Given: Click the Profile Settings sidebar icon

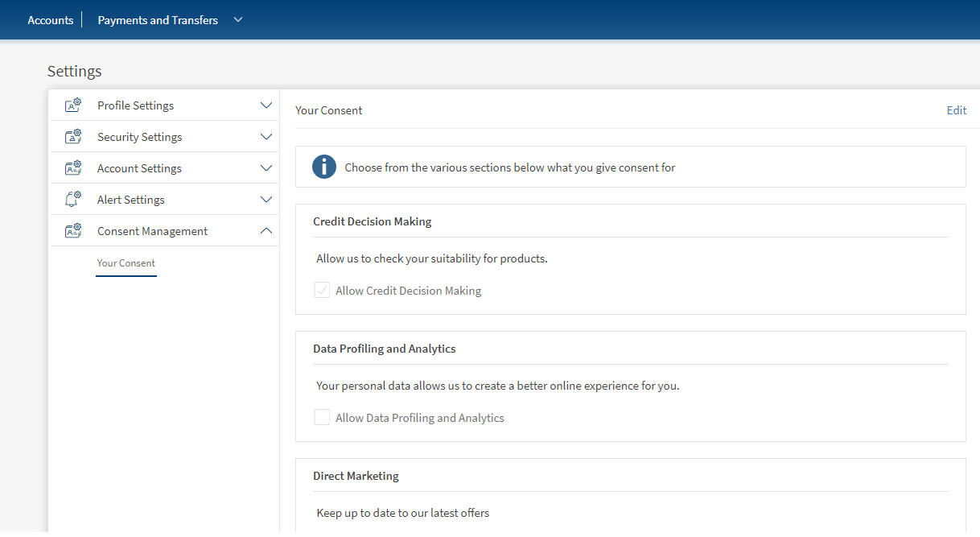Looking at the screenshot, I should click(73, 105).
